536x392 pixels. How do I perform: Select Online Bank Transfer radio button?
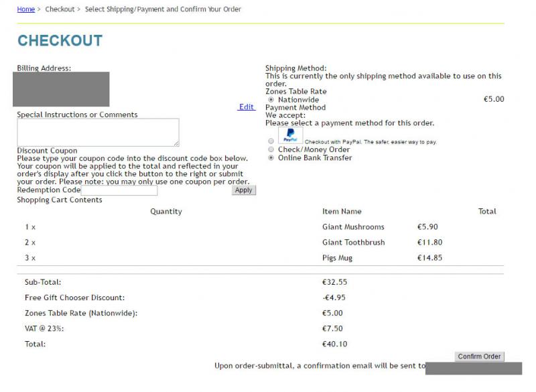pos(271,158)
